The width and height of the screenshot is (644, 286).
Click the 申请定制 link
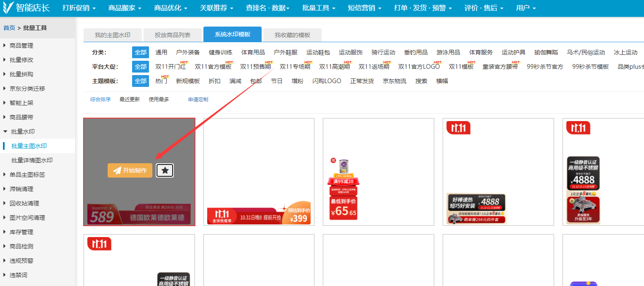pyautogui.click(x=198, y=100)
